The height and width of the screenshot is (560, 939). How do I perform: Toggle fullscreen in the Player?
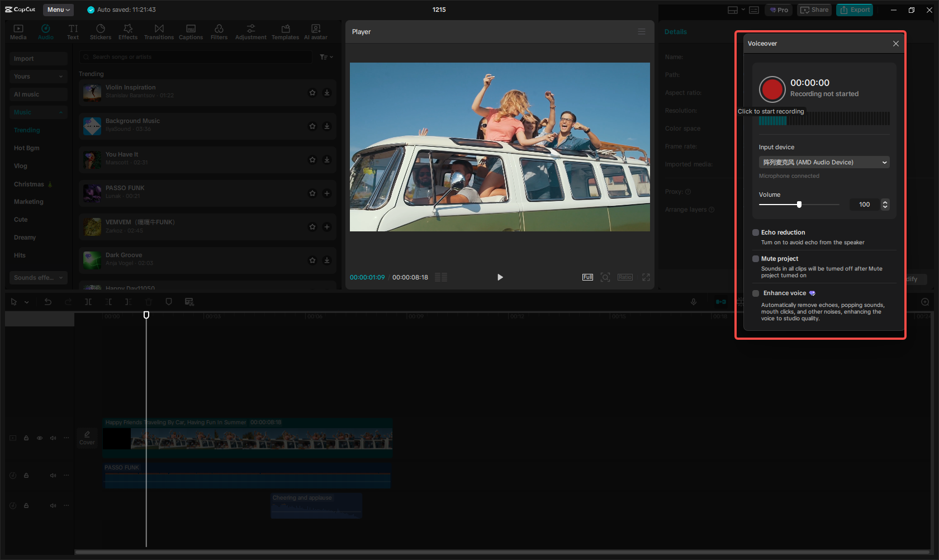click(x=646, y=277)
